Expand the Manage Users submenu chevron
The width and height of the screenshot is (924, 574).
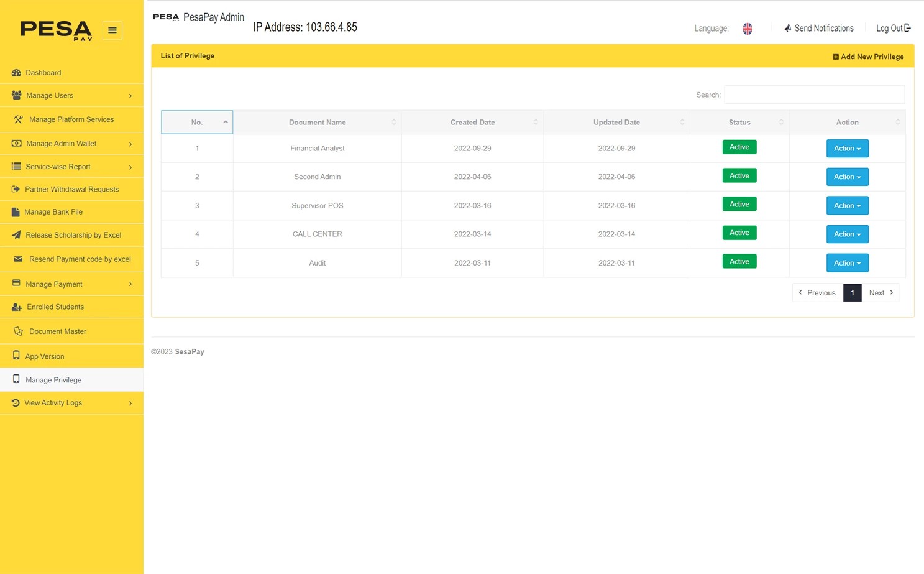point(130,95)
